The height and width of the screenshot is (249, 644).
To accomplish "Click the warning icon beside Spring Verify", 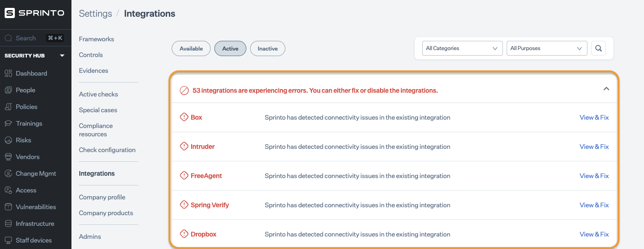I will (x=184, y=205).
